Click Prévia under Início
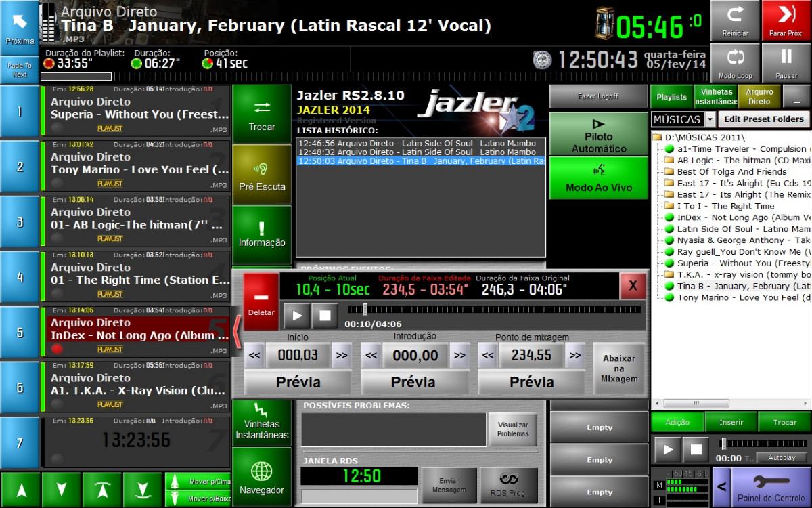The width and height of the screenshot is (812, 508). coord(298,383)
